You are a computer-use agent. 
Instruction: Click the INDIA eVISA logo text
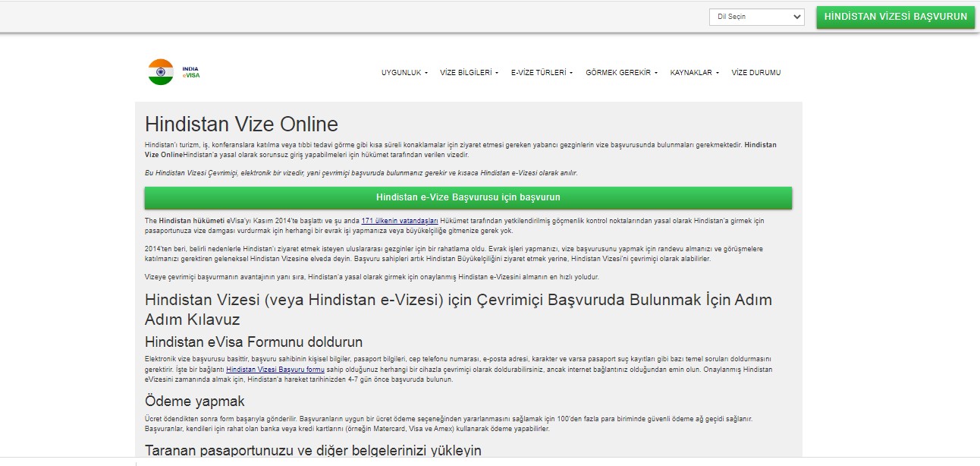click(x=190, y=73)
